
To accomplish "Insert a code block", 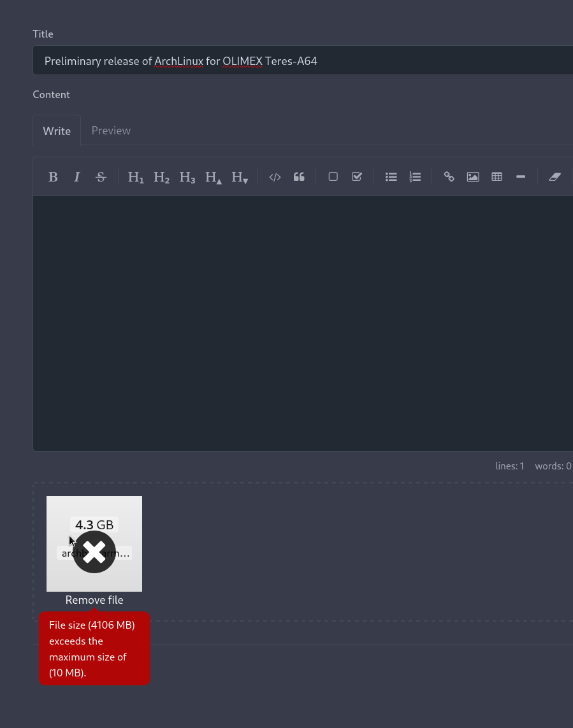I will coord(275,177).
